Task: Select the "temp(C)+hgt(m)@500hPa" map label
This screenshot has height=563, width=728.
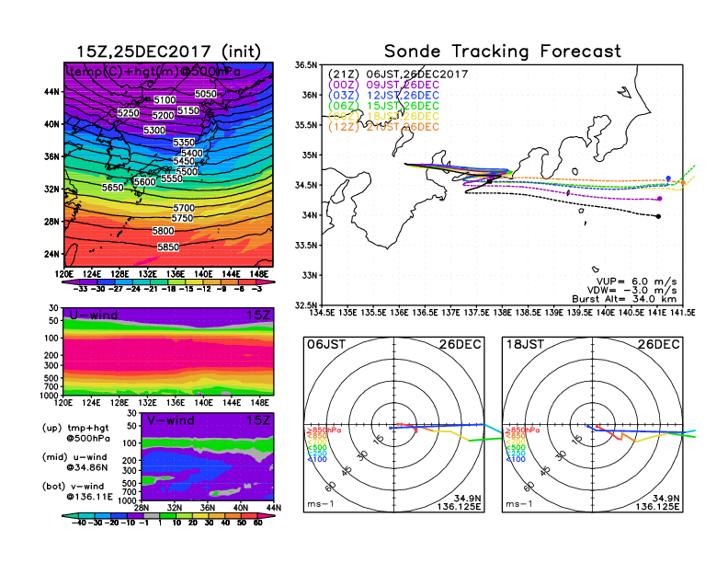Action: (x=154, y=72)
